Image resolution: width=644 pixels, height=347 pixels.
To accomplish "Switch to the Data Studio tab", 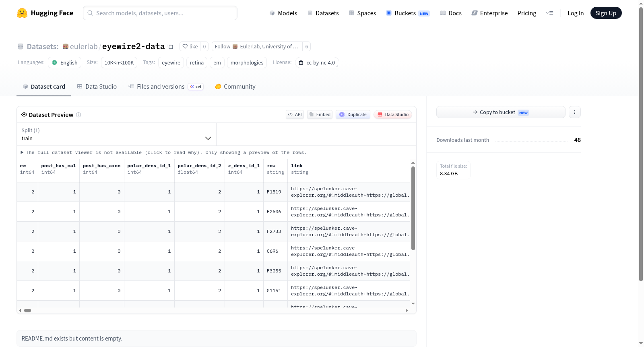I will point(97,86).
